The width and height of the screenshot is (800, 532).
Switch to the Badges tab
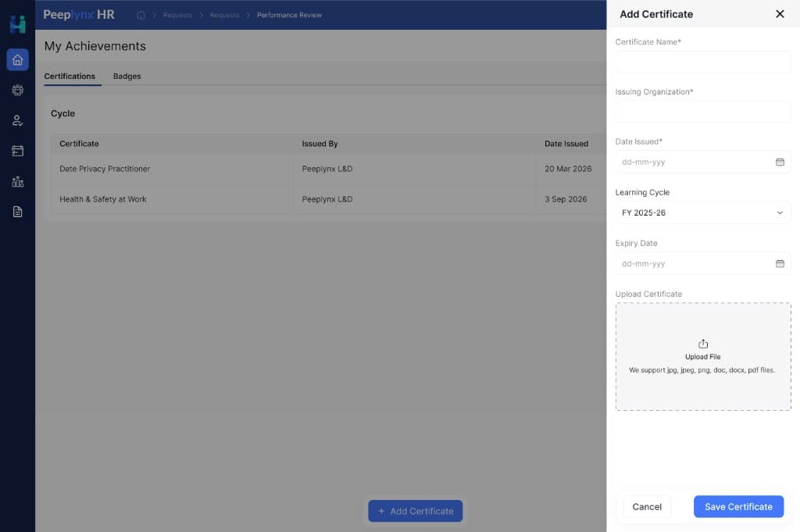[127, 76]
